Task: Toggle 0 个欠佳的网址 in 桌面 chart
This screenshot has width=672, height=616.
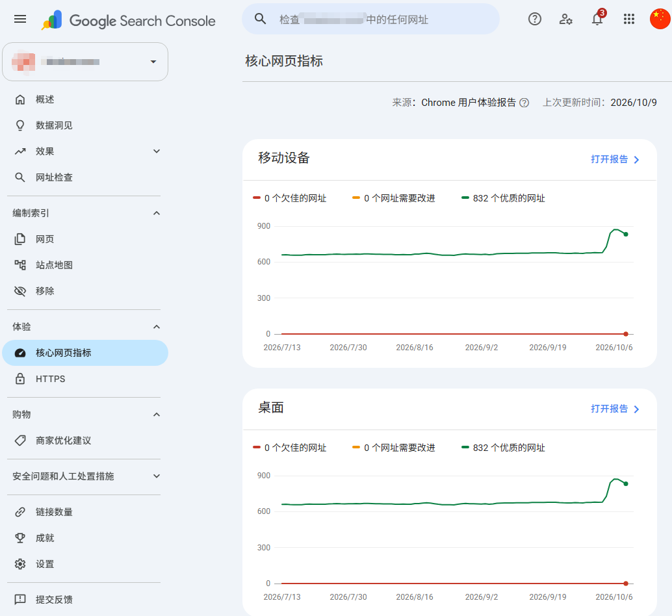Action: [x=290, y=448]
